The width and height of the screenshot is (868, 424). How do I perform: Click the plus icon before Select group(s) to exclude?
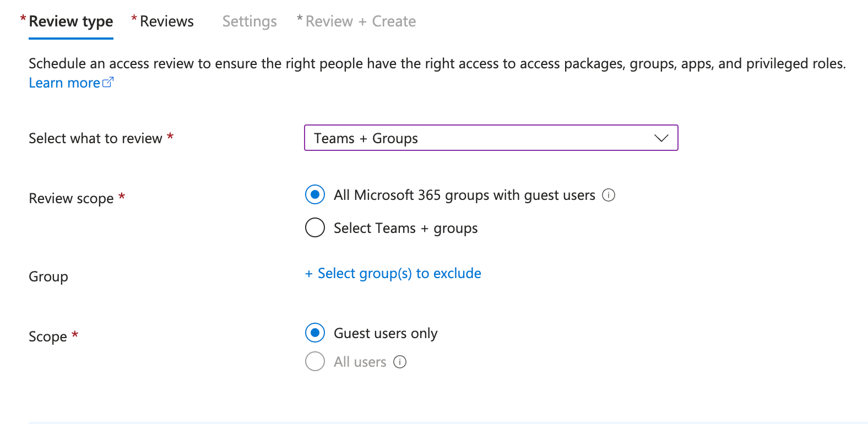pyautogui.click(x=309, y=274)
